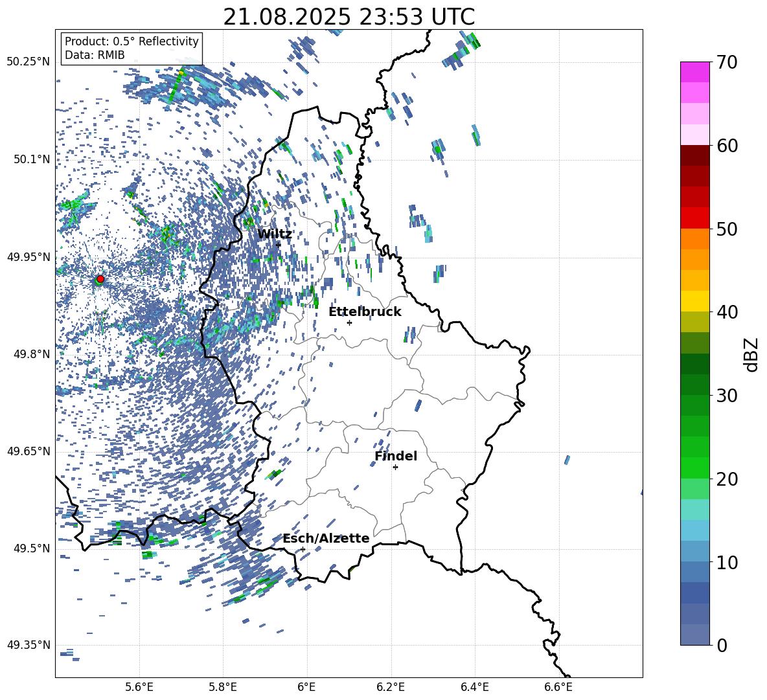Click the colorbar tick value 20
Image resolution: width=767 pixels, height=700 pixels.
[x=727, y=479]
